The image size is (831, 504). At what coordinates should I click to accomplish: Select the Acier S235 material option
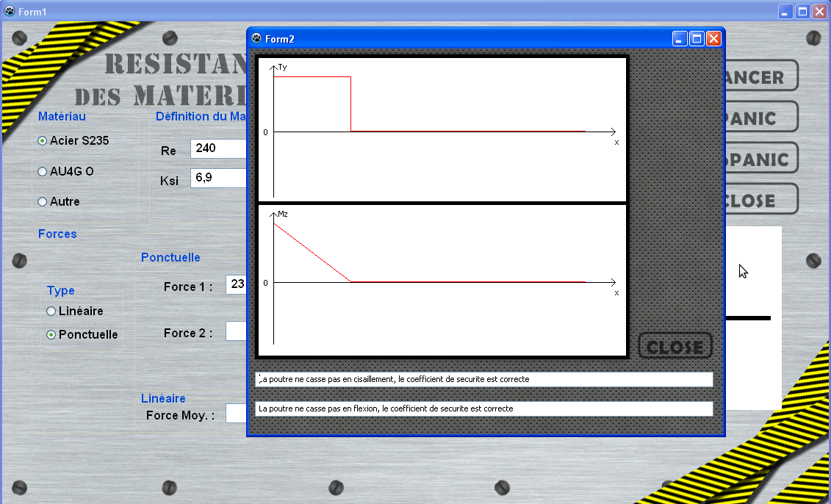(73, 140)
